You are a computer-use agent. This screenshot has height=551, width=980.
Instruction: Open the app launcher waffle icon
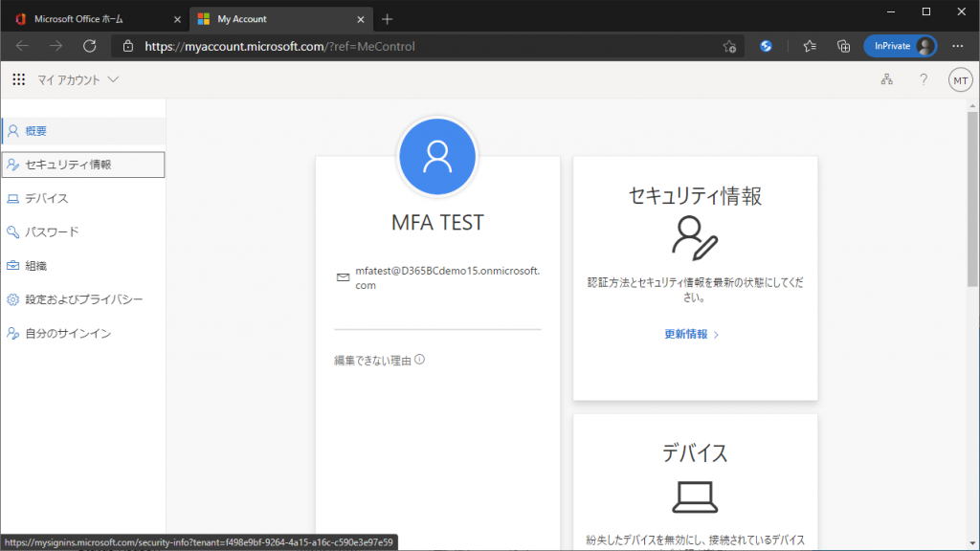coord(19,79)
